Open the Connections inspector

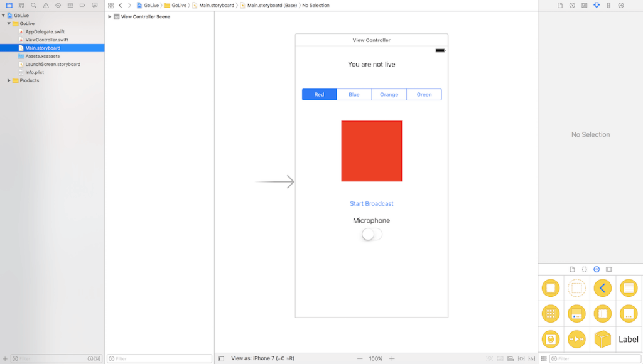(x=620, y=5)
